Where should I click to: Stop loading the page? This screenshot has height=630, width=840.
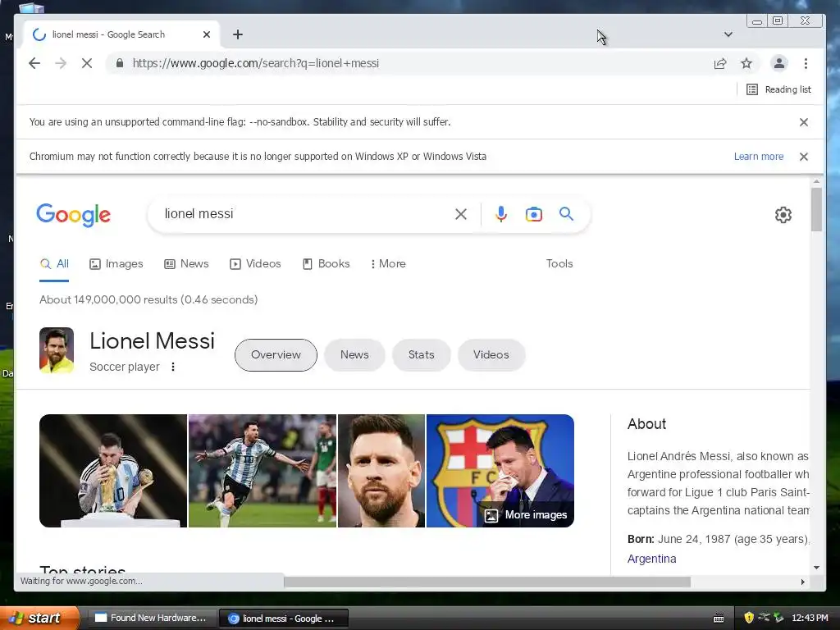click(87, 63)
